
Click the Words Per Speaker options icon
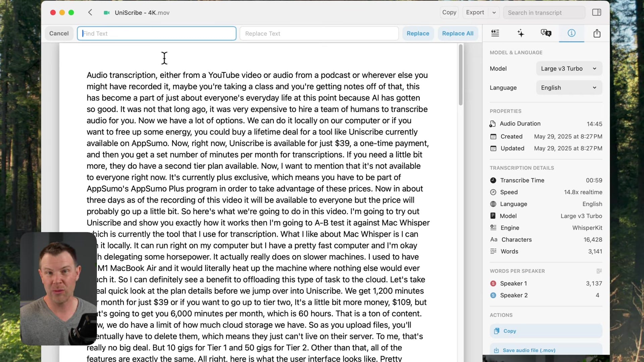[x=599, y=271]
